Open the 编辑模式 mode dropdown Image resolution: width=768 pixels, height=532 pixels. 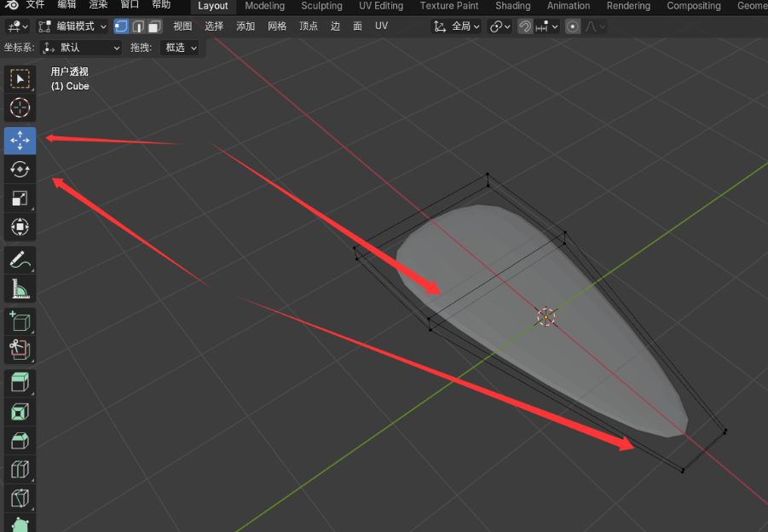pos(73,26)
